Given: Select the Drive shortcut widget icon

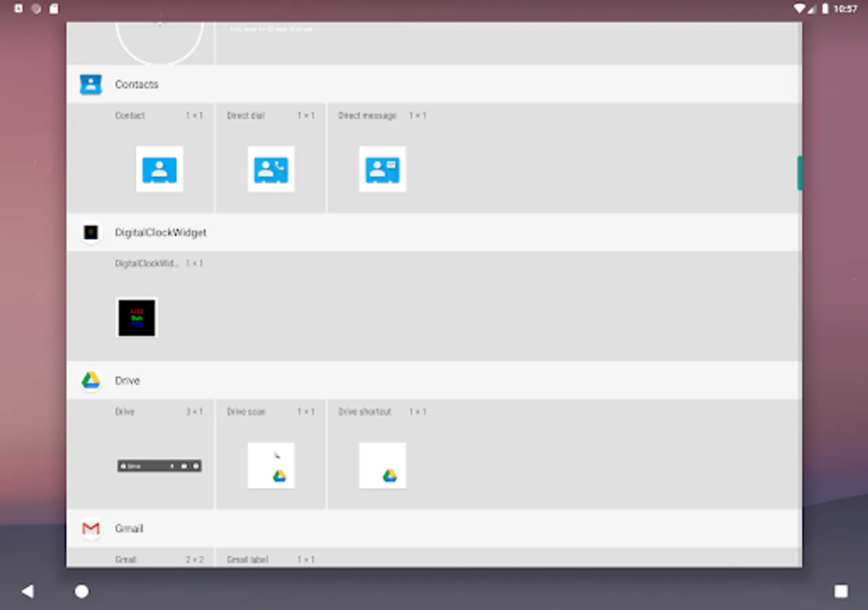Looking at the screenshot, I should [382, 466].
